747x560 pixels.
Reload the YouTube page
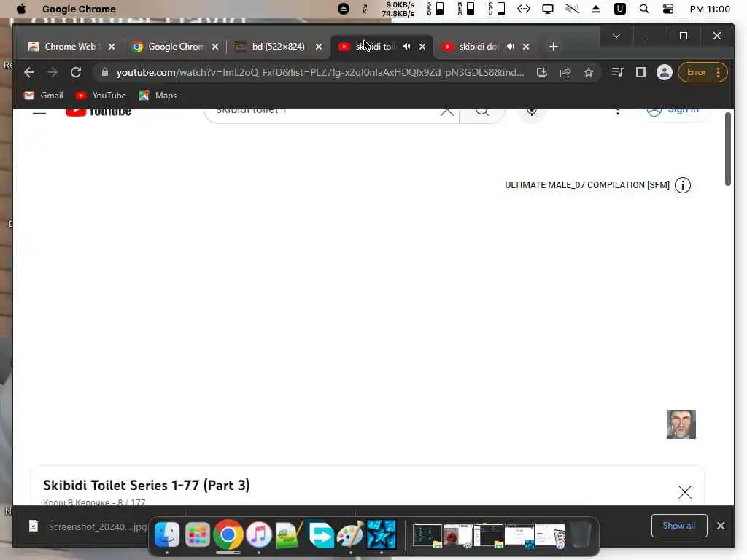pyautogui.click(x=76, y=72)
